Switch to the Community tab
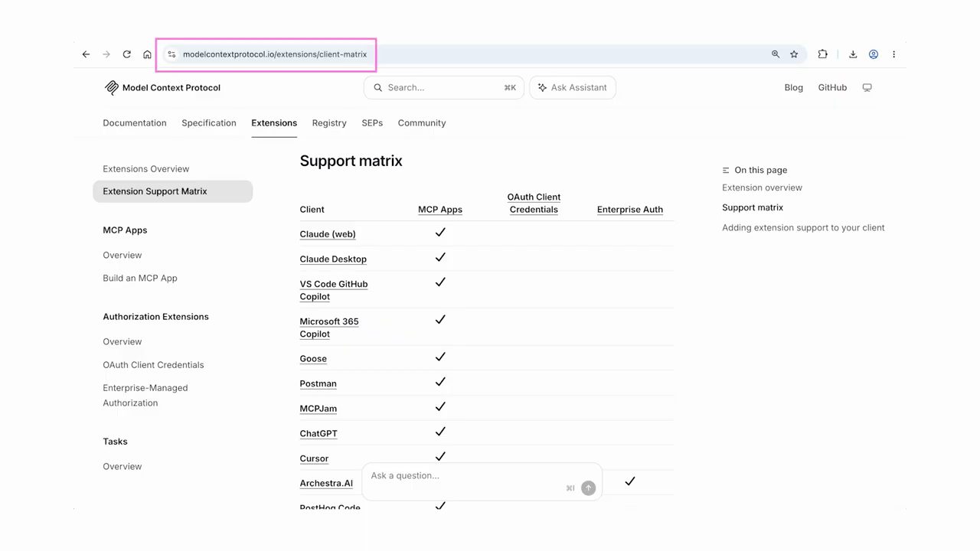The width and height of the screenshot is (980, 551). (x=422, y=122)
